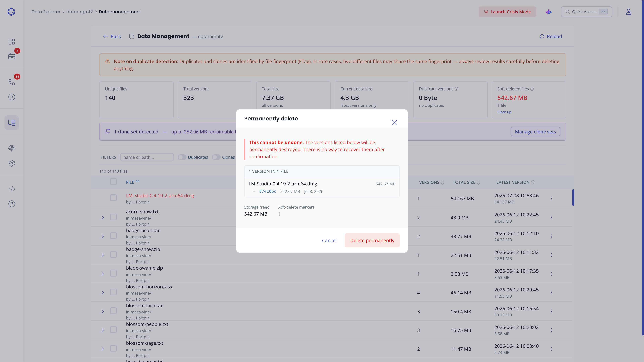Click the app logo in sidebar
The image size is (644, 362).
[x=12, y=12]
